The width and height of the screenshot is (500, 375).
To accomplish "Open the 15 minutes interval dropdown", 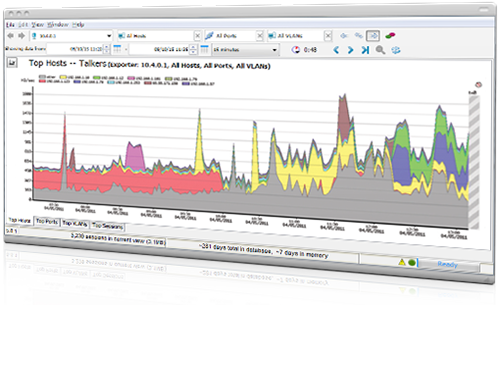I will 245,50.
